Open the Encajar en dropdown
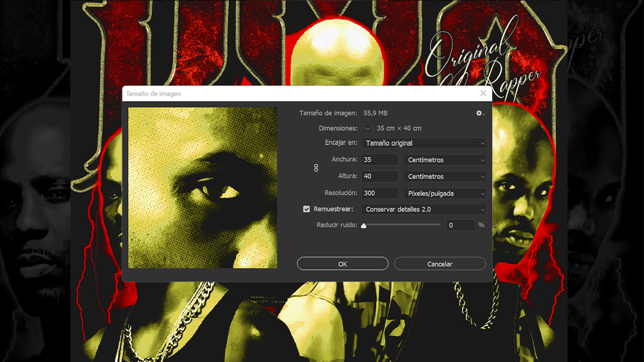644x362 pixels. (424, 144)
